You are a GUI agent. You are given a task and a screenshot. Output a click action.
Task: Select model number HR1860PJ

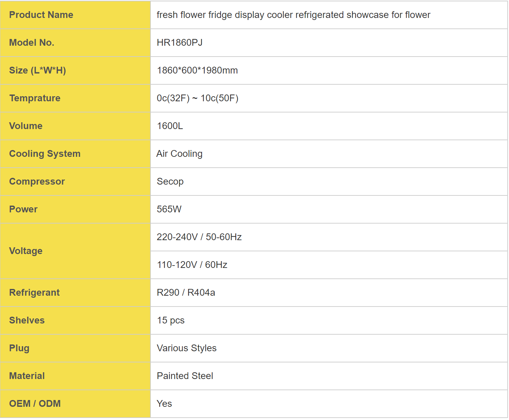(180, 43)
